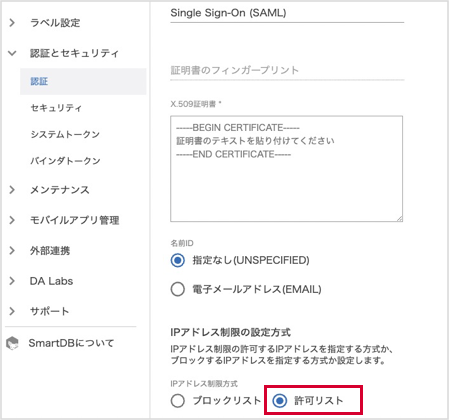Expand the ラベル設定 section chevron
This screenshot has height=420, width=449.
[12, 23]
